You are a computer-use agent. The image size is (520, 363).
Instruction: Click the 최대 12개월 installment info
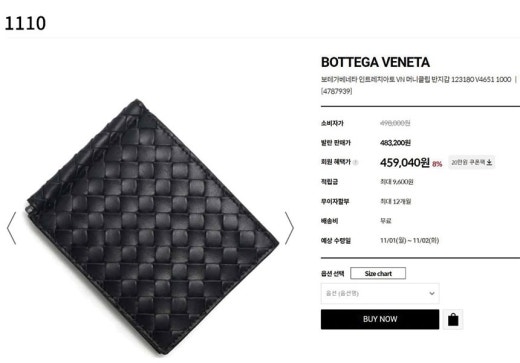tap(396, 201)
